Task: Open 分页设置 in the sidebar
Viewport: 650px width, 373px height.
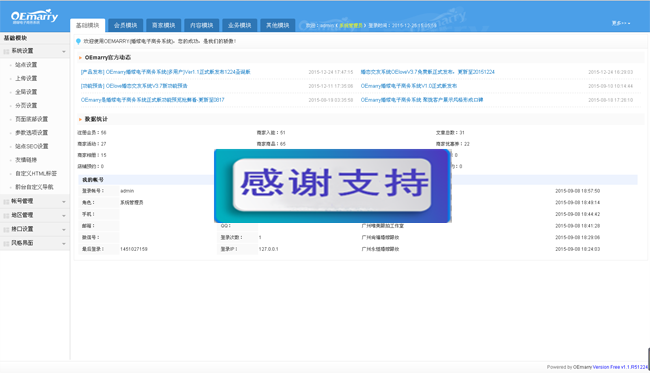Action: [x=26, y=105]
